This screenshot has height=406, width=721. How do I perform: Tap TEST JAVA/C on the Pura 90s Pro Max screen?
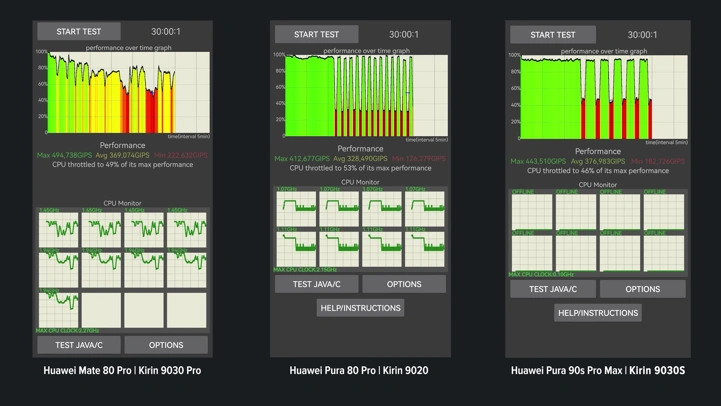coord(553,289)
